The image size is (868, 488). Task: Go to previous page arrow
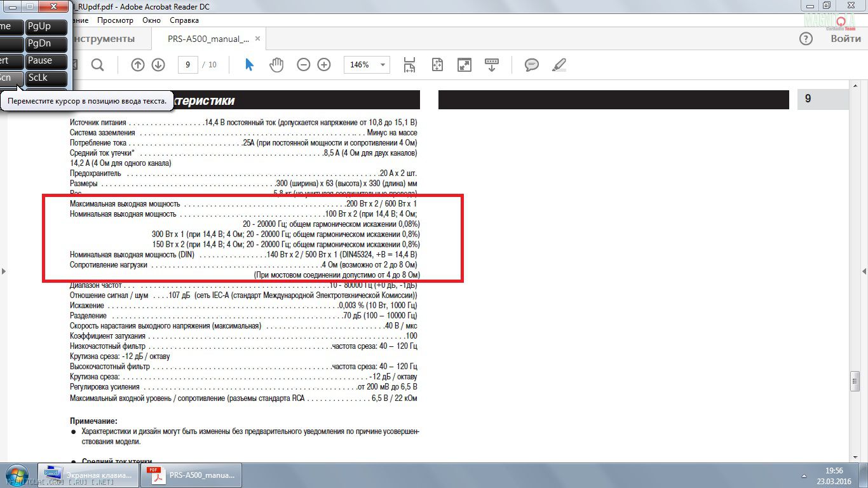(138, 65)
